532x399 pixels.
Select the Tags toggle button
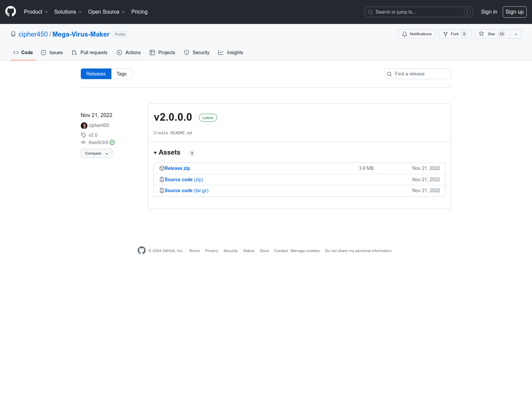coord(122,74)
